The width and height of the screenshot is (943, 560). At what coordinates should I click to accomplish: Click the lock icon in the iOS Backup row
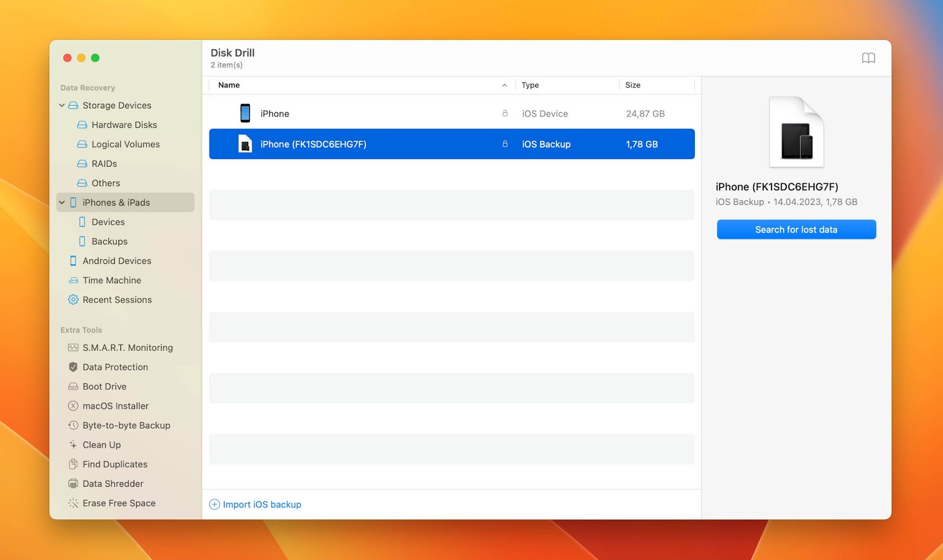coord(505,144)
